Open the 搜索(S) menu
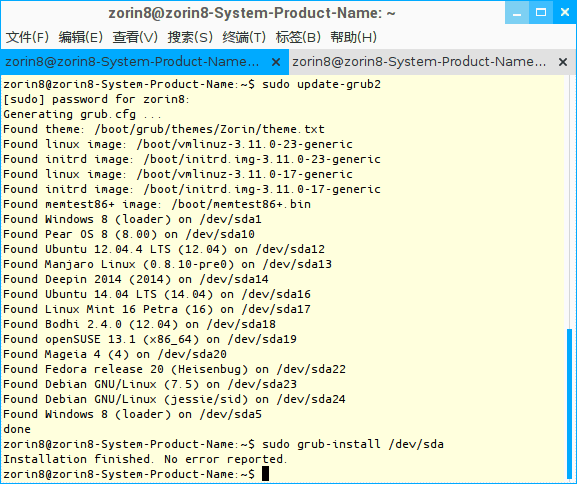Image resolution: width=577 pixels, height=484 pixels. (190, 37)
